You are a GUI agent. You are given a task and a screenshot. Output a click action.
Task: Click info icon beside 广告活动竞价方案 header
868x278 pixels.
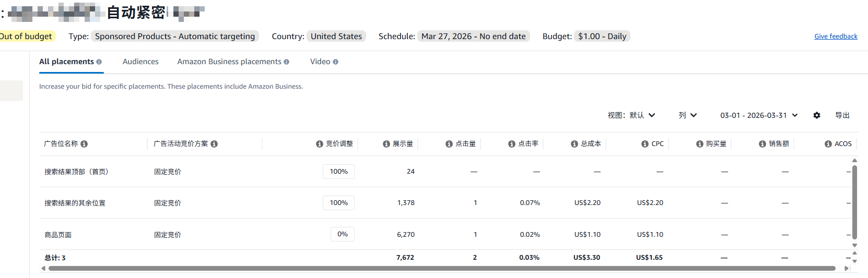(x=214, y=144)
